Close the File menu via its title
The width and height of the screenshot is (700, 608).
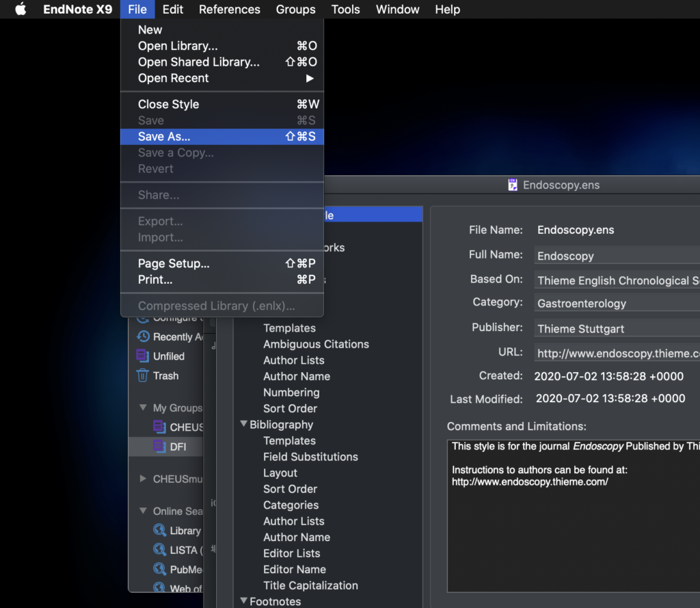(137, 10)
